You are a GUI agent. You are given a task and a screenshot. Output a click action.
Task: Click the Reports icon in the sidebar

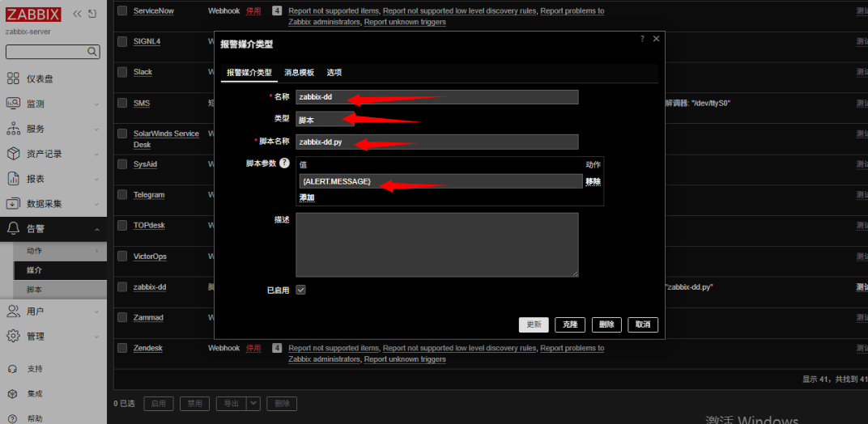pos(13,179)
